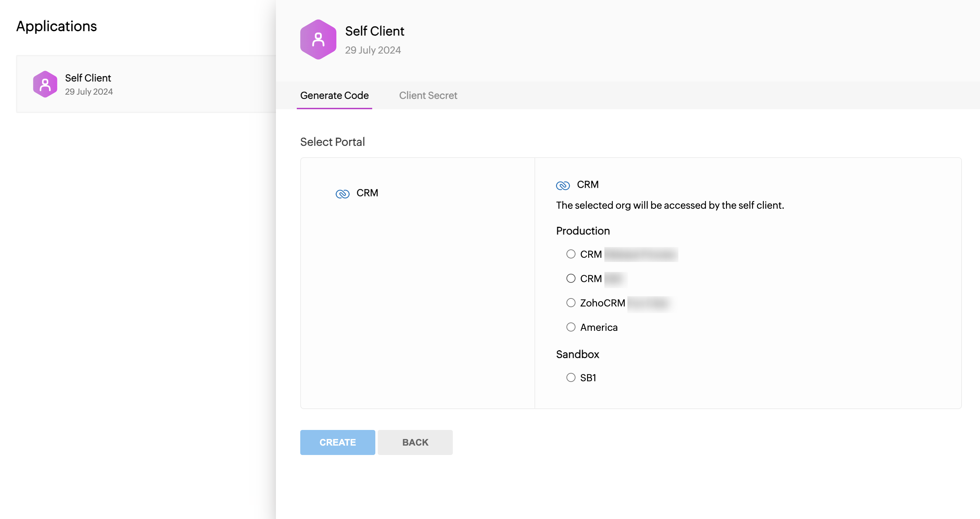Image resolution: width=980 pixels, height=519 pixels.
Task: Click the CRM link icon above org description
Action: (563, 185)
